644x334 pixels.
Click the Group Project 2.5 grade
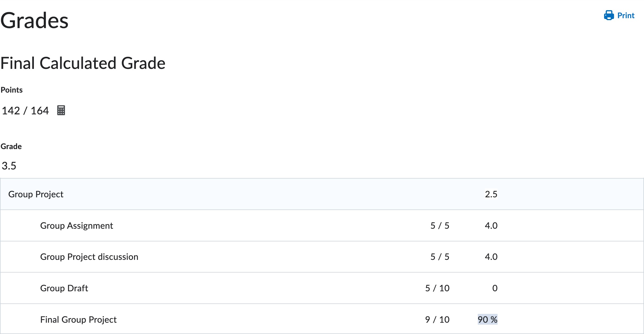tap(491, 194)
